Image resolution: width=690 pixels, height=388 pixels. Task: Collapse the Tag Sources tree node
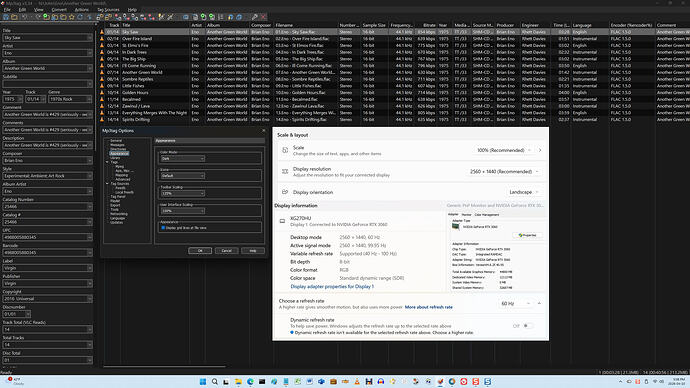point(107,183)
